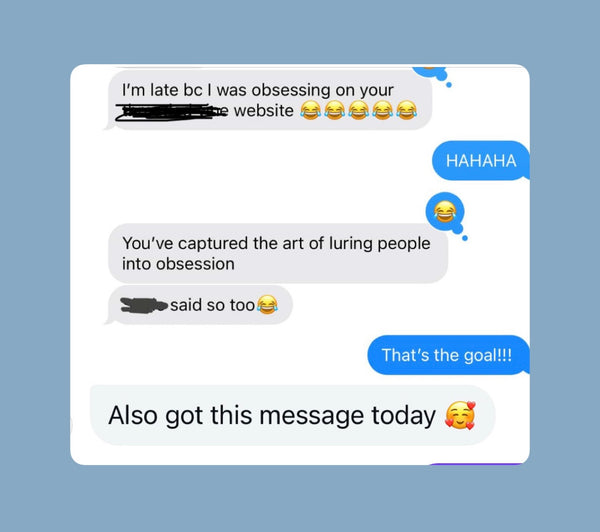The height and width of the screenshot is (532, 600).
Task: Click the "HAHAHA" blue message bubble
Action: point(481,161)
